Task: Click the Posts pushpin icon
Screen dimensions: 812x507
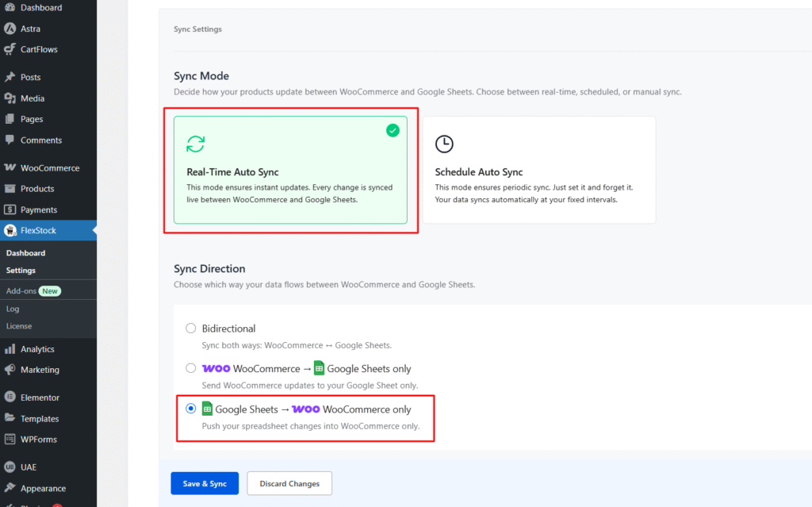Action: point(10,77)
